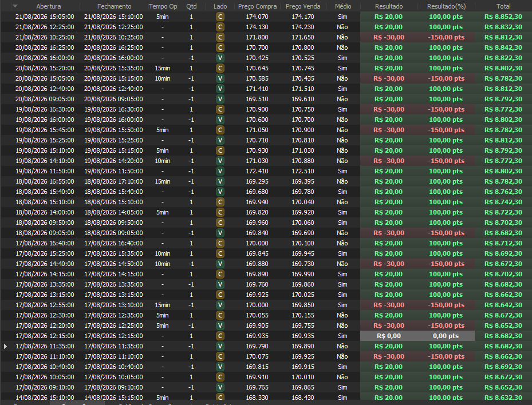Image resolution: width=532 pixels, height=405 pixels.
Task: Click the V side icon in the 17/08/2026 09:10:00 row
Action: pyautogui.click(x=220, y=387)
